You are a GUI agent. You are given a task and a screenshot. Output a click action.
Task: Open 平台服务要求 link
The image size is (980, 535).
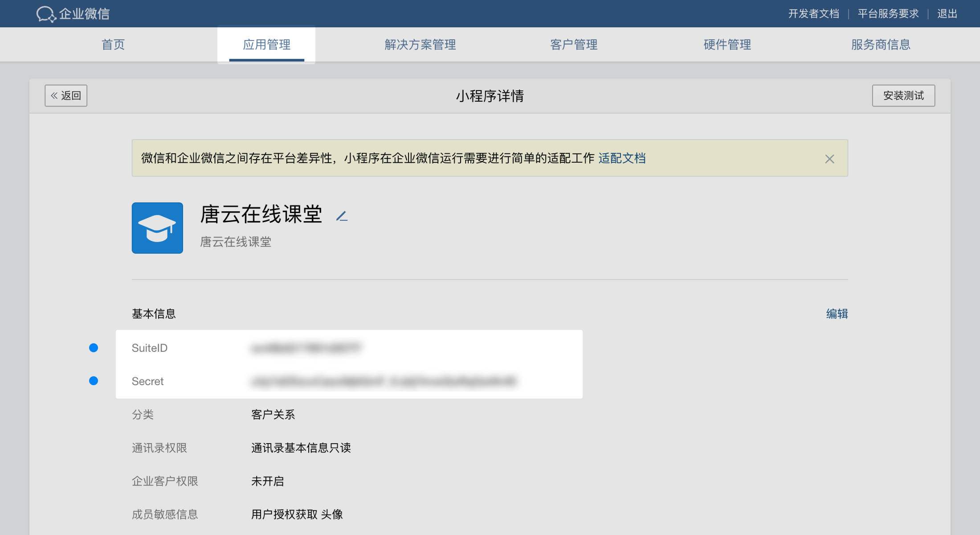coord(888,14)
